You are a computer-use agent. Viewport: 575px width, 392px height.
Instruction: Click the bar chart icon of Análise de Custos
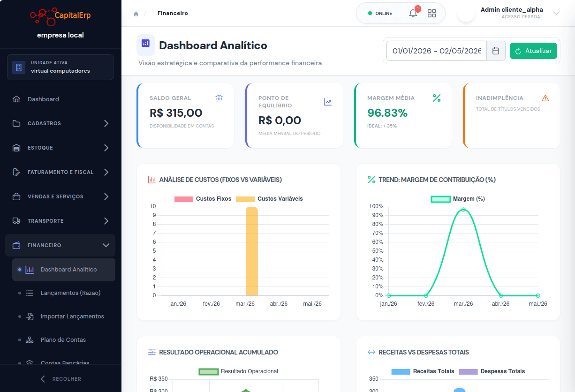click(151, 180)
